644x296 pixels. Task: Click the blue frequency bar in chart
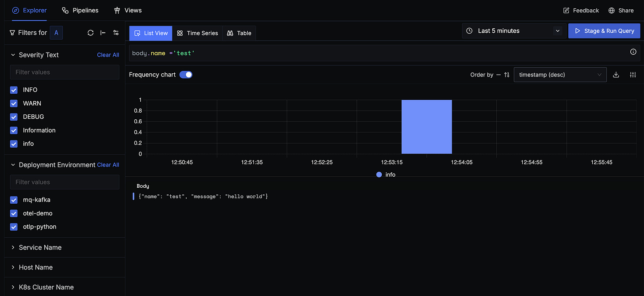point(427,127)
